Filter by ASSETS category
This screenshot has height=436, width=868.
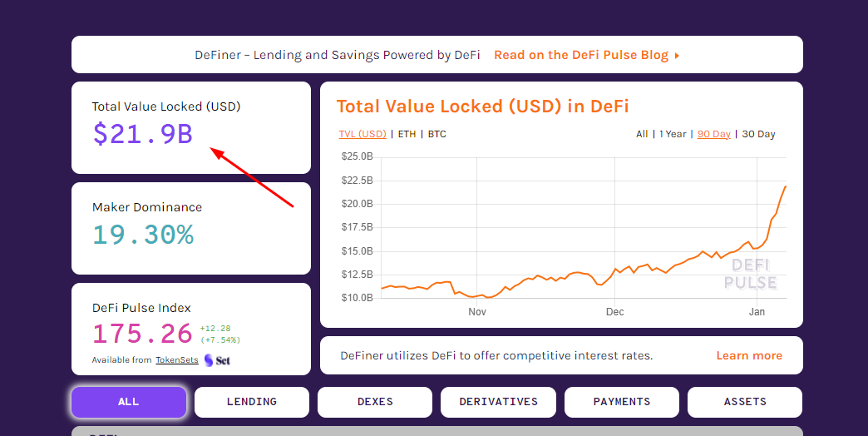(x=745, y=402)
